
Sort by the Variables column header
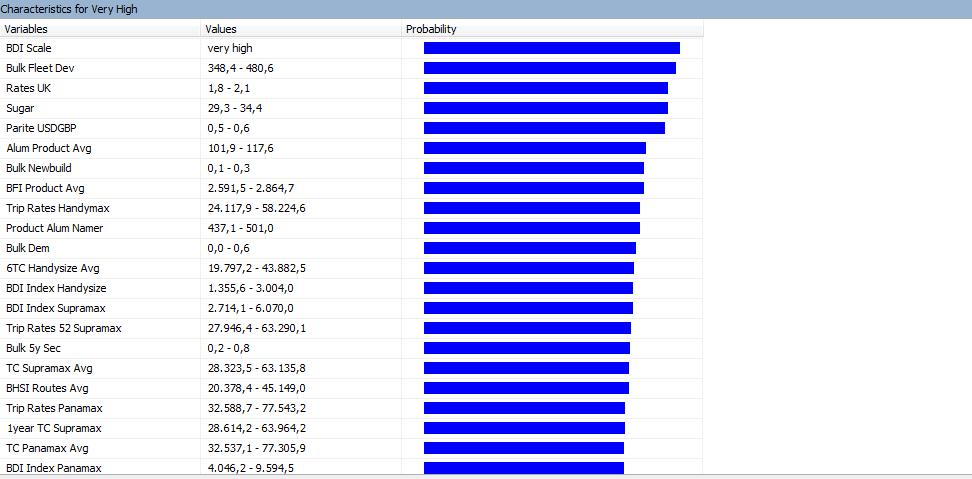[x=100, y=29]
